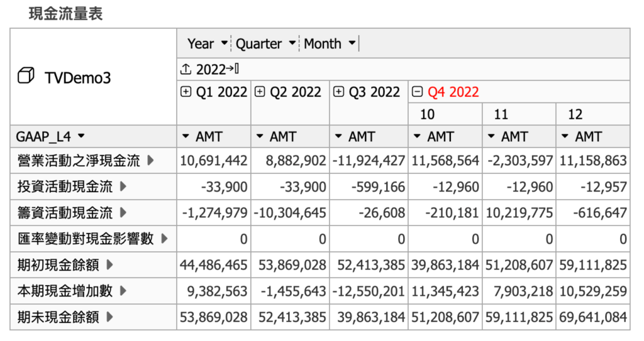Open AMT measure dropdown under Q1 2022
Image resolution: width=644 pixels, height=341 pixels.
click(x=185, y=136)
